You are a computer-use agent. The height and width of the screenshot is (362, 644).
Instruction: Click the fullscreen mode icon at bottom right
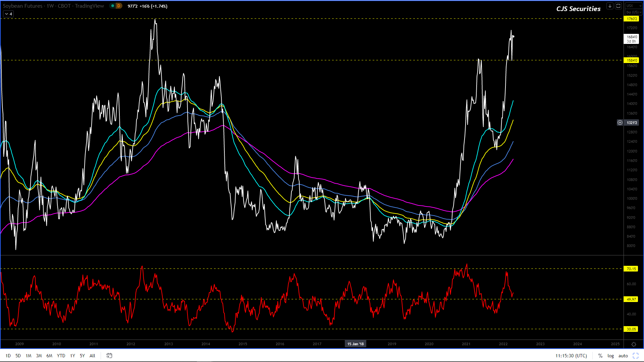tap(636, 356)
